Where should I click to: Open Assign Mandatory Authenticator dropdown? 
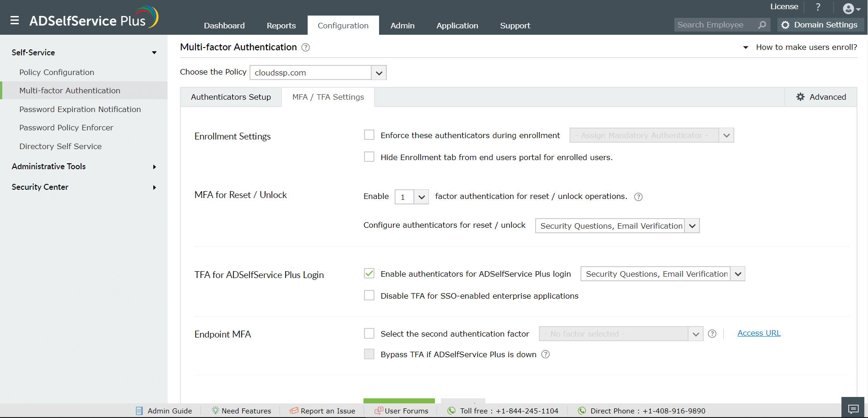point(651,135)
